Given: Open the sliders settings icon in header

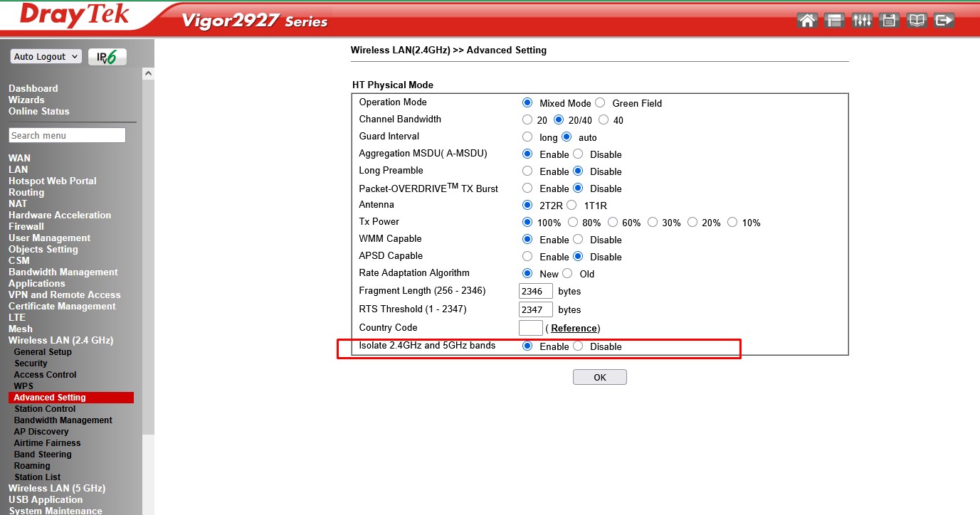Looking at the screenshot, I should tap(862, 21).
